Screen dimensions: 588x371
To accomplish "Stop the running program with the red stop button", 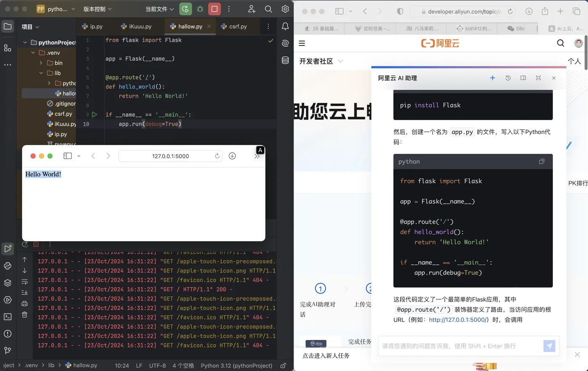I will [x=215, y=9].
